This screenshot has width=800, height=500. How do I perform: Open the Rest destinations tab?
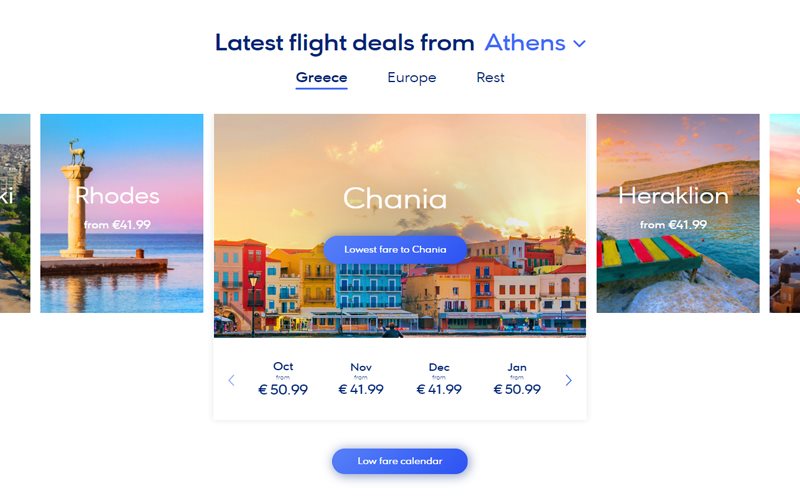tap(490, 78)
